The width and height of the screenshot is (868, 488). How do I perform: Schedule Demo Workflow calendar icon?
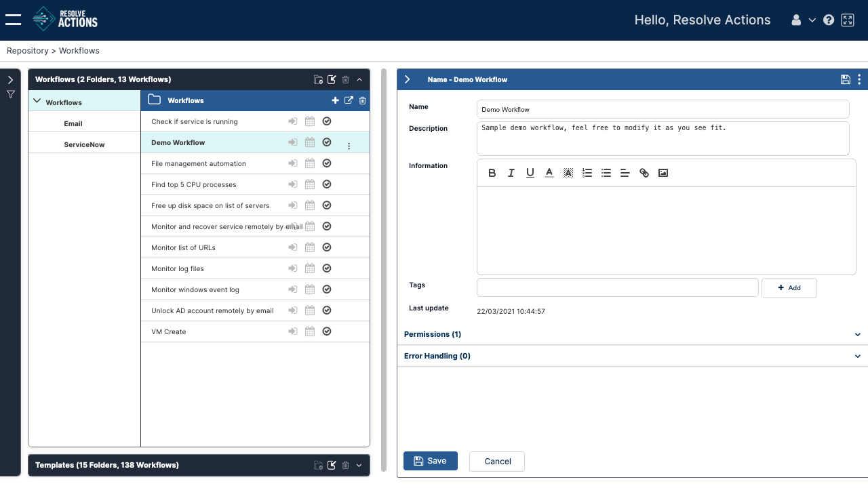coord(310,142)
